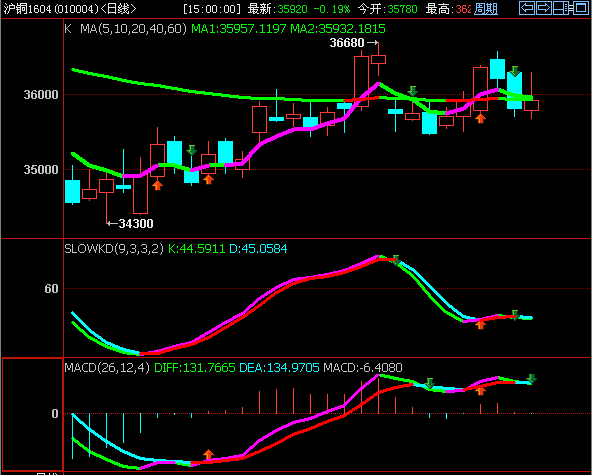Click the single-window view icon
The image size is (592, 475).
pyautogui.click(x=581, y=8)
